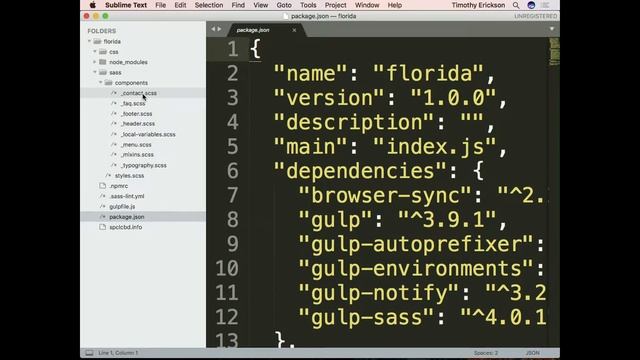Toggle side bar panel switcher icon
This screenshot has height=360, width=640.
pos(89,353)
